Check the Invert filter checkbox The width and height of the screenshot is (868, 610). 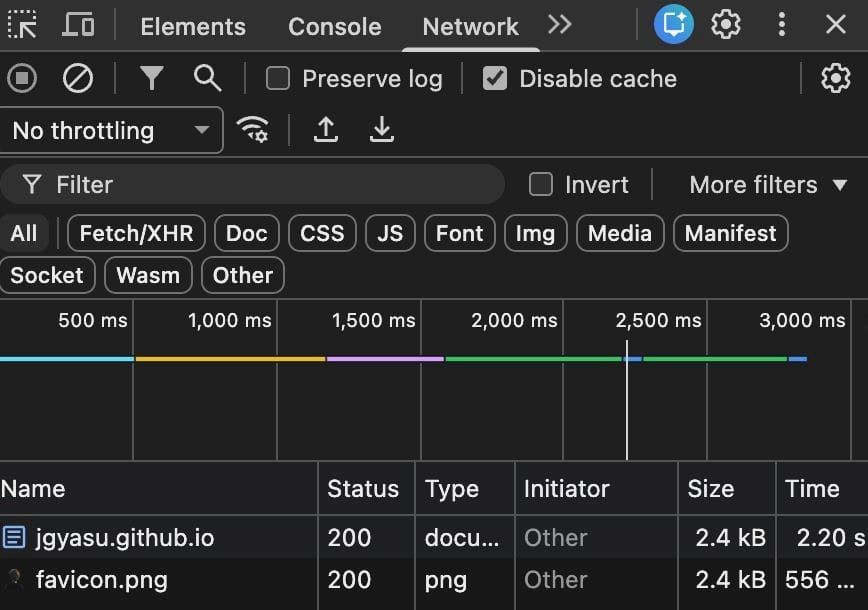(x=540, y=184)
